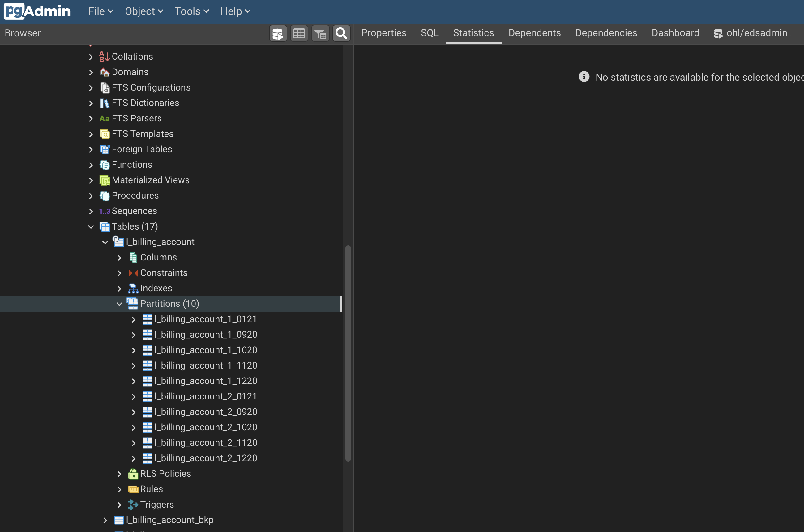Screen dimensions: 804x532
Task: Collapse the l_billing_account table node
Action: point(105,242)
